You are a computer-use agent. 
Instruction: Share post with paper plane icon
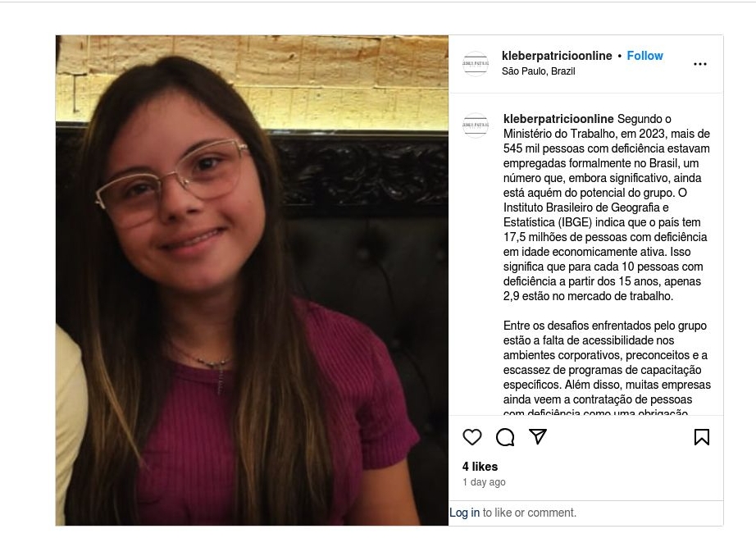538,436
